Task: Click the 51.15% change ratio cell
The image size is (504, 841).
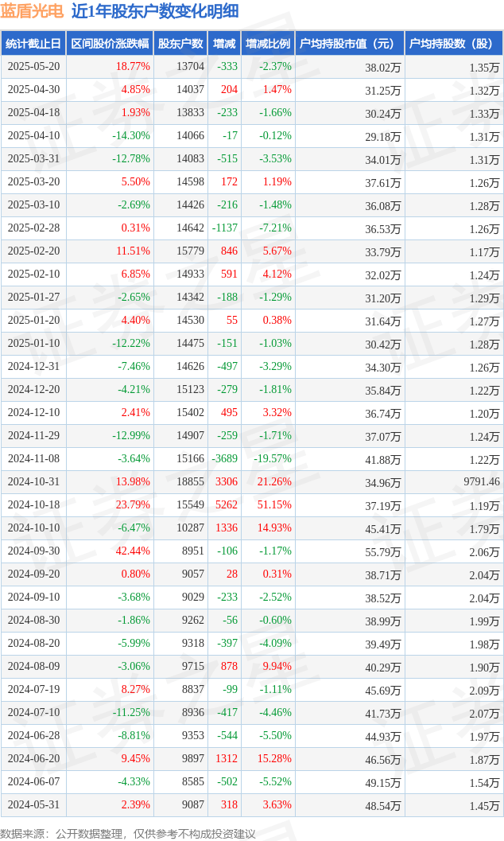Action: click(274, 504)
